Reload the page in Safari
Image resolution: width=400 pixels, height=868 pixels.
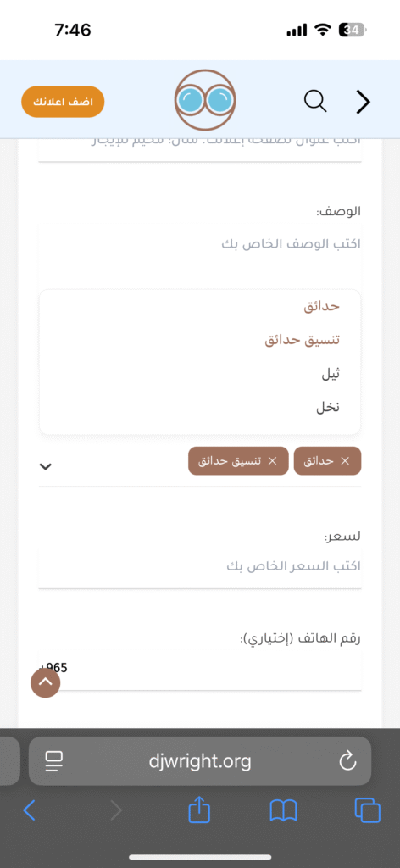[347, 760]
